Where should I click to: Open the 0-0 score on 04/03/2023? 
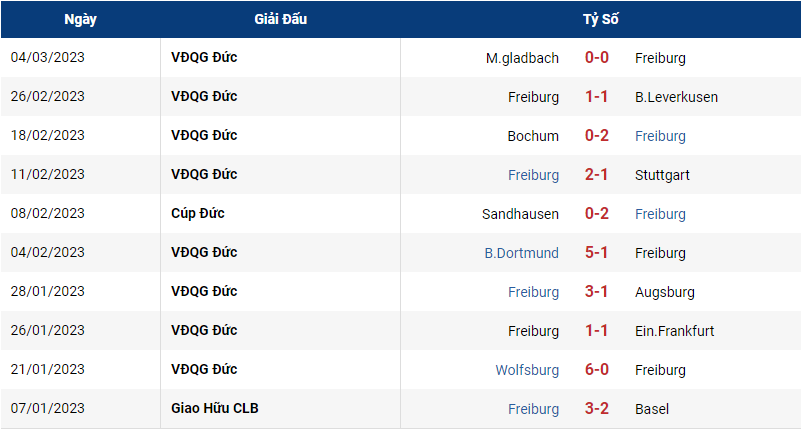597,58
